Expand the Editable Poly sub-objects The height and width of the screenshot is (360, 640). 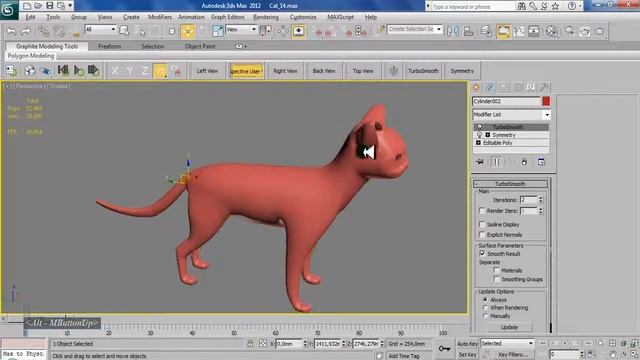pyautogui.click(x=478, y=143)
